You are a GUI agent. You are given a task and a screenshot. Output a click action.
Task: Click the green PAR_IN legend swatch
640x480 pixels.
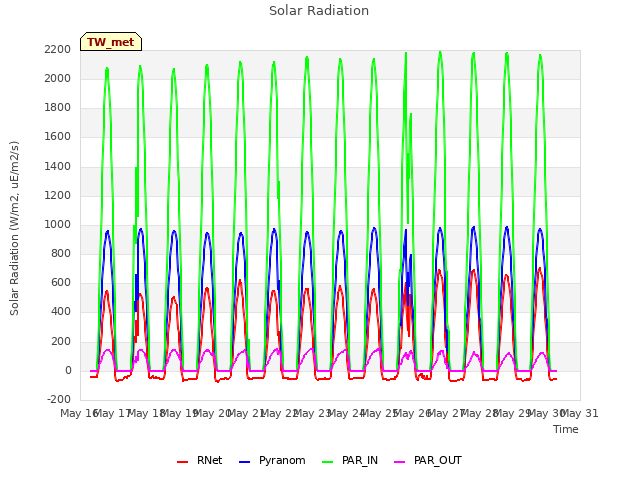pyautogui.click(x=328, y=462)
